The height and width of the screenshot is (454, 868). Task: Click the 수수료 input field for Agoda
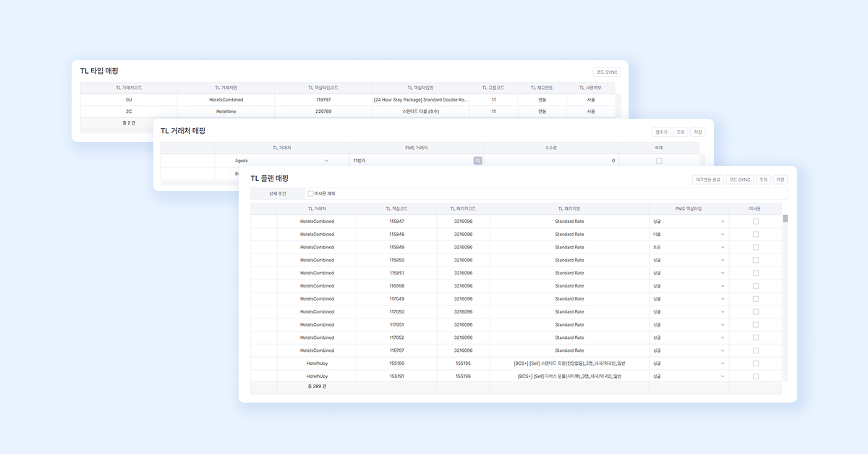551,161
